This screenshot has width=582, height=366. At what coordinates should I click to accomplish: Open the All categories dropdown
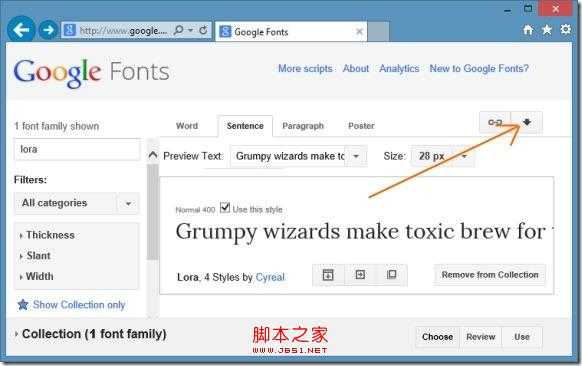pyautogui.click(x=76, y=203)
